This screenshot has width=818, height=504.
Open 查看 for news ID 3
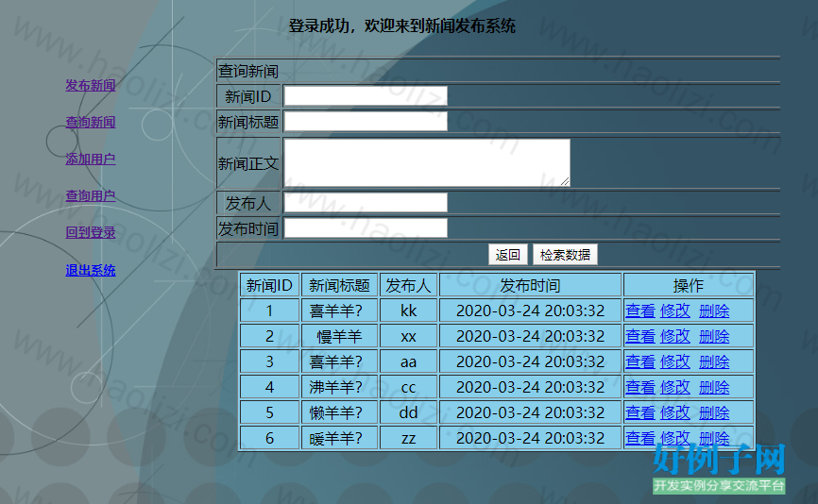point(640,361)
